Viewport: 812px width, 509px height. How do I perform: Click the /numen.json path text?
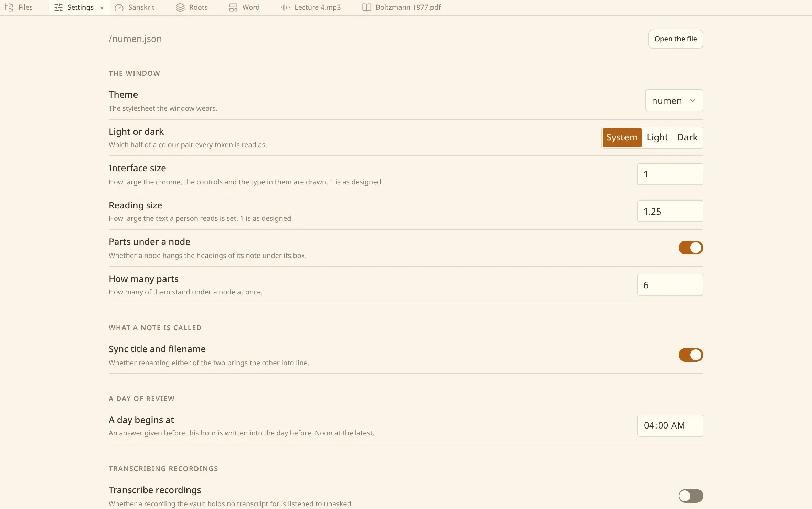coord(135,39)
